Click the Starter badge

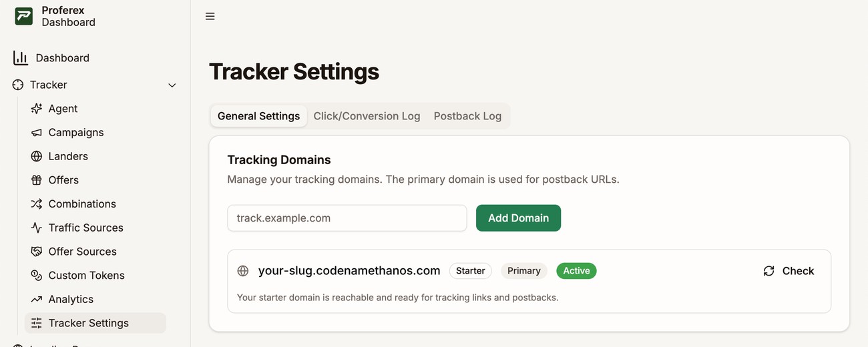pyautogui.click(x=471, y=271)
